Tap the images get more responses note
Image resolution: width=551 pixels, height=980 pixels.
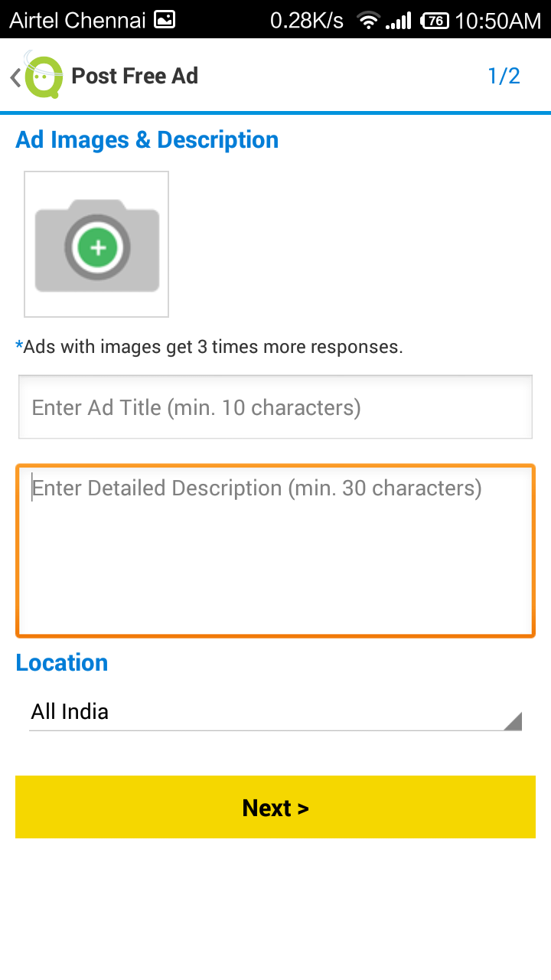coord(209,347)
